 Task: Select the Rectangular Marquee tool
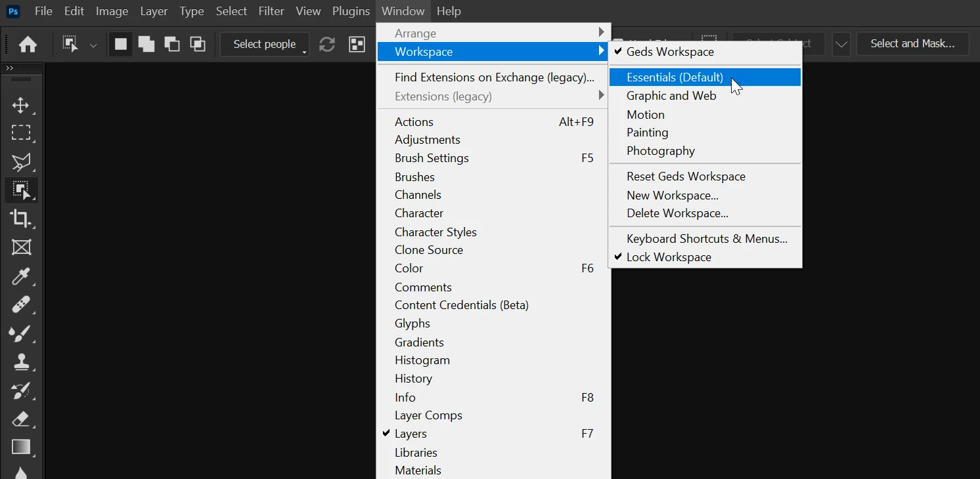pyautogui.click(x=21, y=133)
